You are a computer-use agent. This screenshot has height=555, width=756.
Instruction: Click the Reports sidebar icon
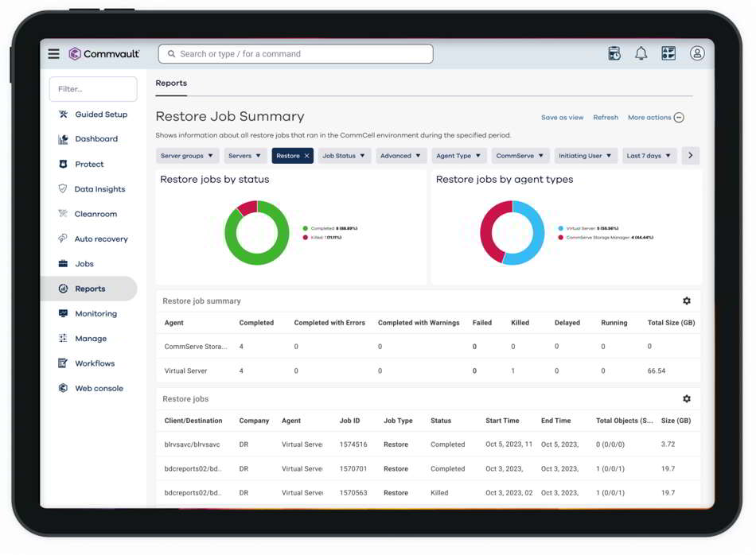coord(63,289)
